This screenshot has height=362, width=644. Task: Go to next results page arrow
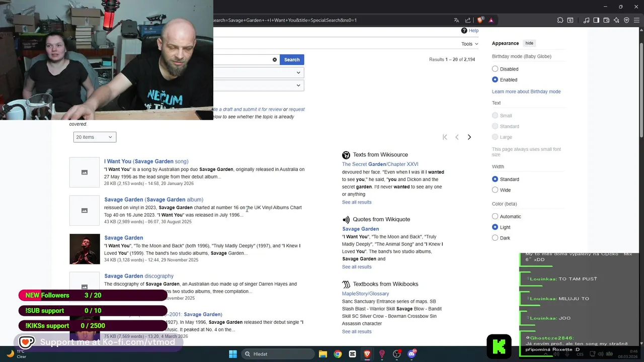click(x=469, y=137)
